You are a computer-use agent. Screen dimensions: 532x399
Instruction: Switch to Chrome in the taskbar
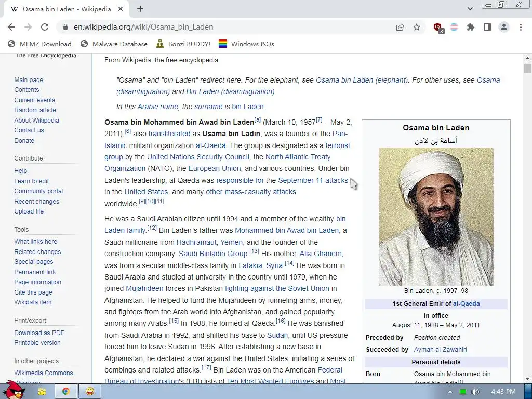coord(65,392)
